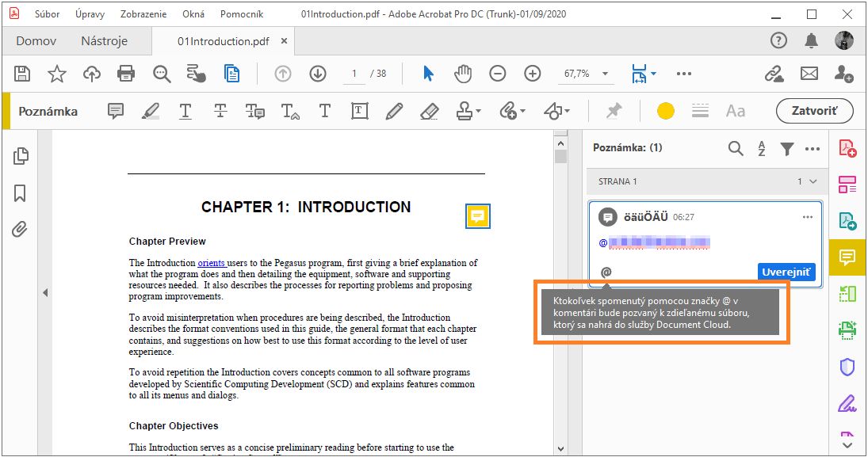The image size is (868, 457).
Task: Select the eraser tool
Action: [429, 112]
